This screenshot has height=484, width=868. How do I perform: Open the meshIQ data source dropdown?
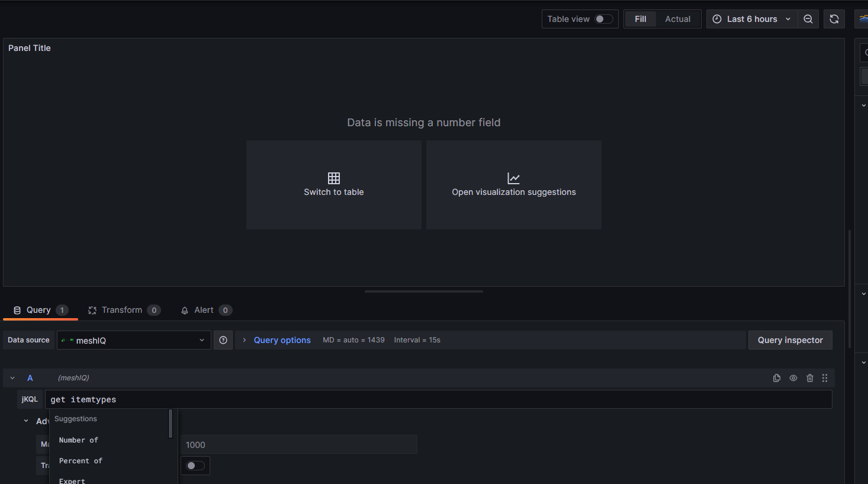click(134, 340)
